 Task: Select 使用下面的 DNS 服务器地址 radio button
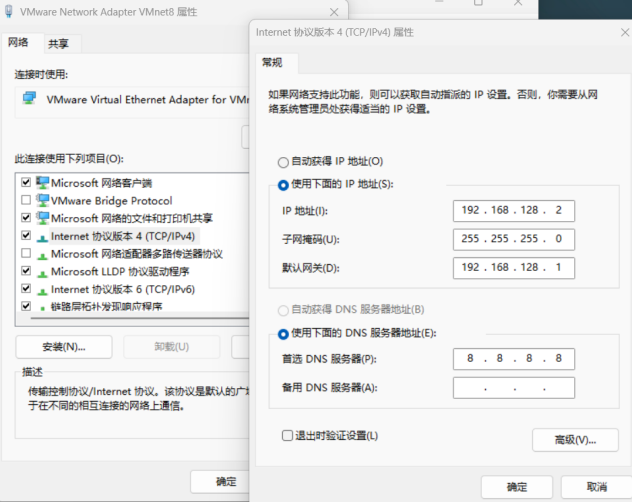283,334
